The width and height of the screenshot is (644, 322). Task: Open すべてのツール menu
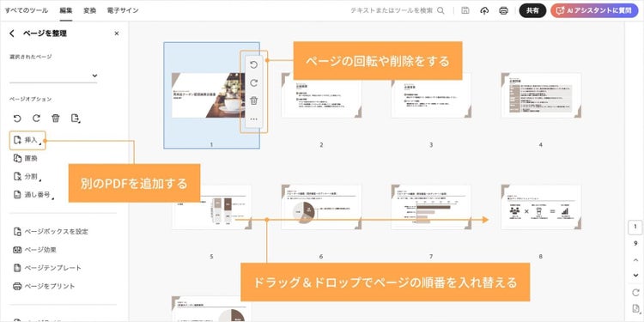[27, 10]
